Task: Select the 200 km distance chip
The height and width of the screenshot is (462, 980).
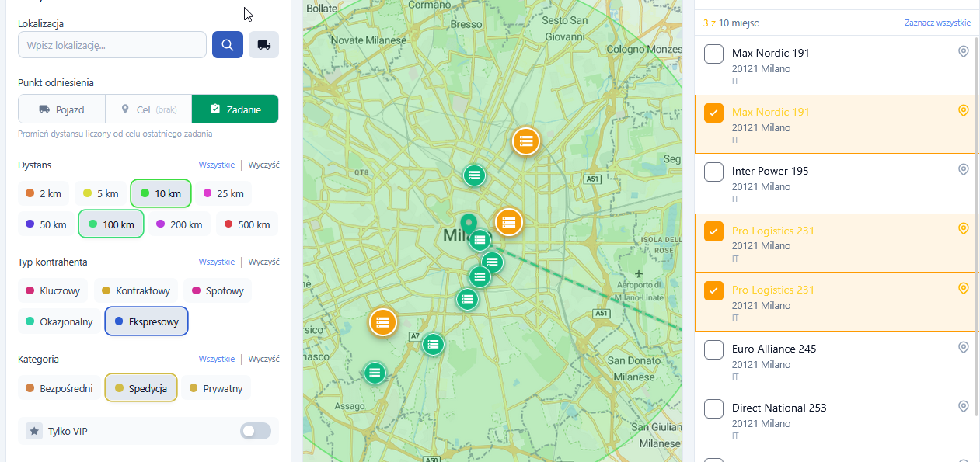Action: [180, 224]
